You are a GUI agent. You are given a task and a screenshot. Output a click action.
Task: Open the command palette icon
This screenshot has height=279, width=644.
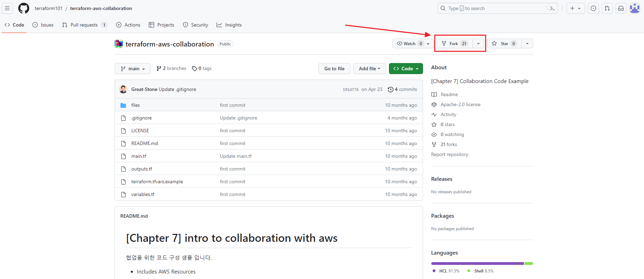(552, 8)
